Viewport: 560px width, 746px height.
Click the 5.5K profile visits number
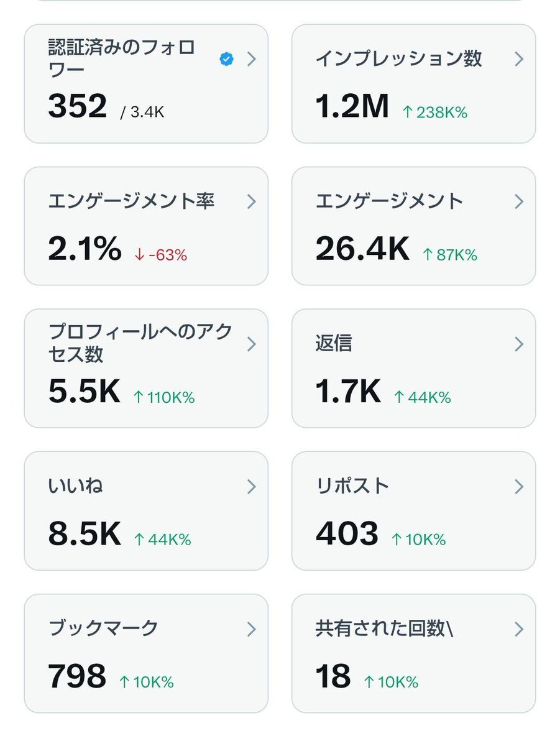[84, 391]
